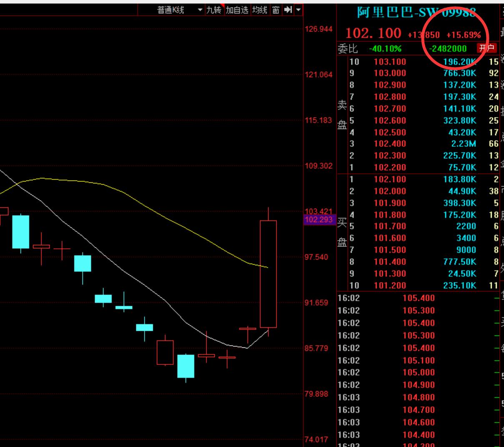Click sell price 102.800
The height and width of the screenshot is (447, 504).
(x=390, y=97)
